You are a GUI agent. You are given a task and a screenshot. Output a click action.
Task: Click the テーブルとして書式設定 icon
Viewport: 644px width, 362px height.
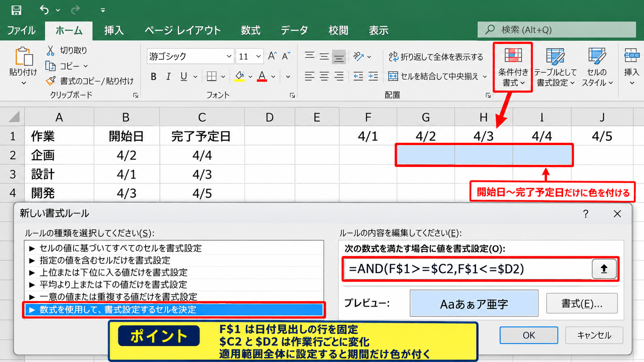point(555,56)
